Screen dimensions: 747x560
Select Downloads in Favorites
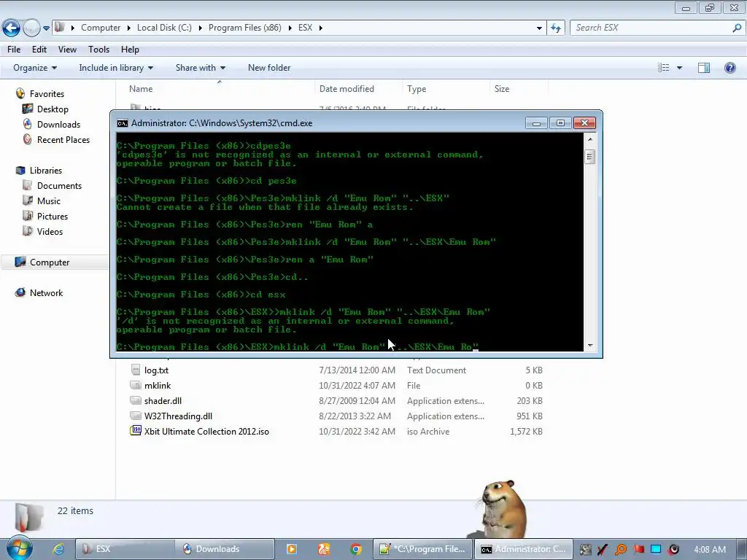(58, 124)
